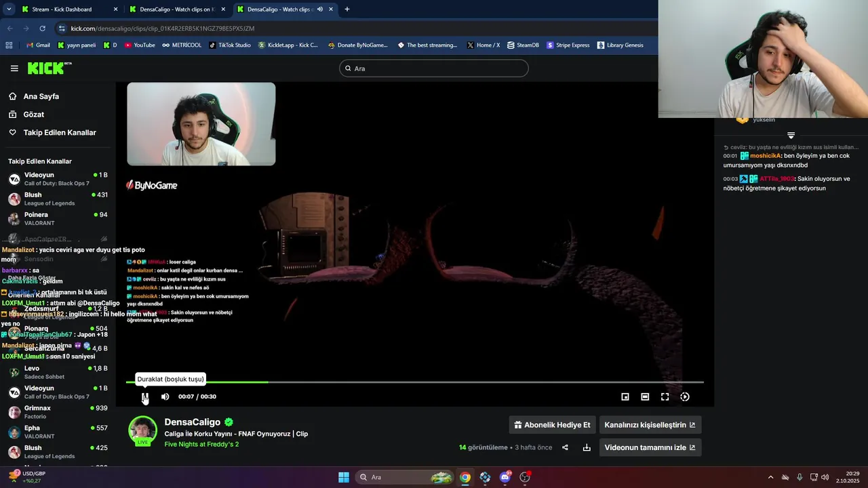
Task: Show hidden system tray icons
Action: [x=770, y=477]
